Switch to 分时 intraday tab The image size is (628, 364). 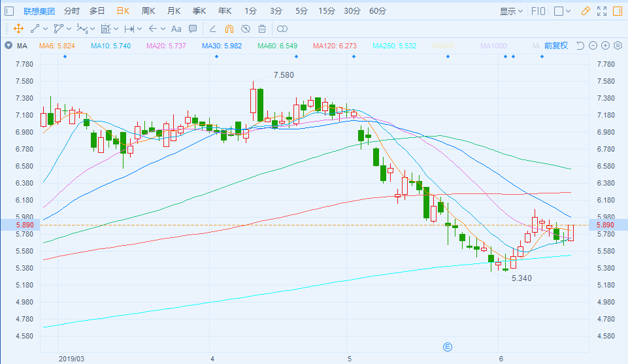[72, 11]
